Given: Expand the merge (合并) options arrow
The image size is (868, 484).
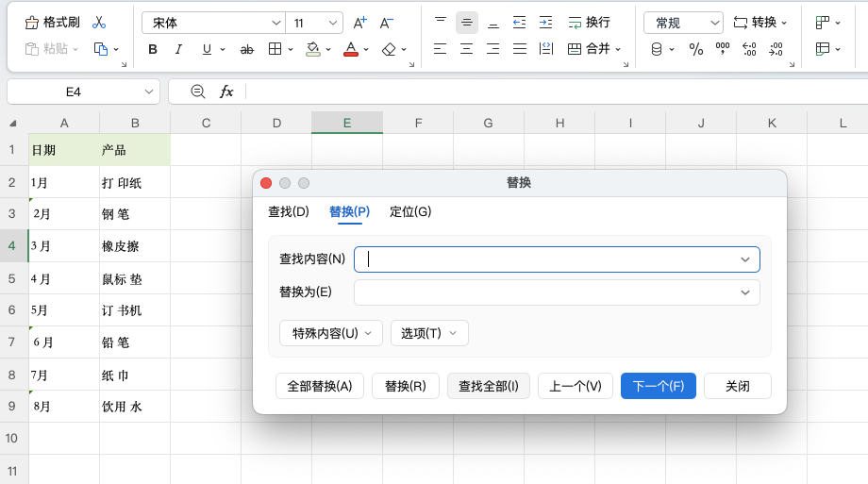Looking at the screenshot, I should pyautogui.click(x=618, y=49).
